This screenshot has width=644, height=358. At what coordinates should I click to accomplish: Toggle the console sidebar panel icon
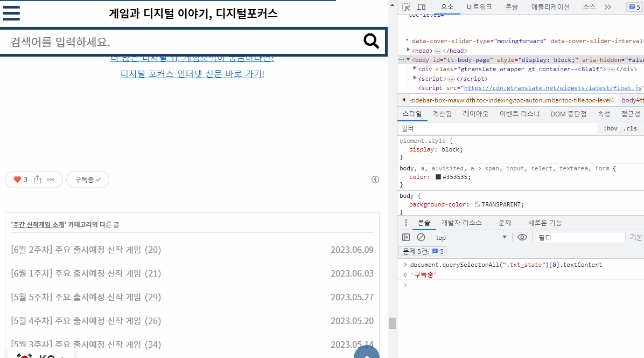click(406, 237)
